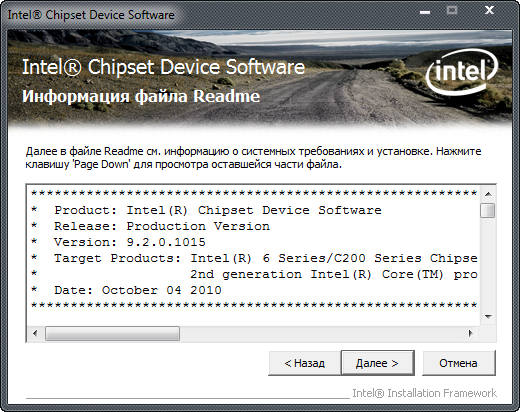520x412 pixels.
Task: Click the vertical scrollbar down arrow
Action: [x=488, y=317]
